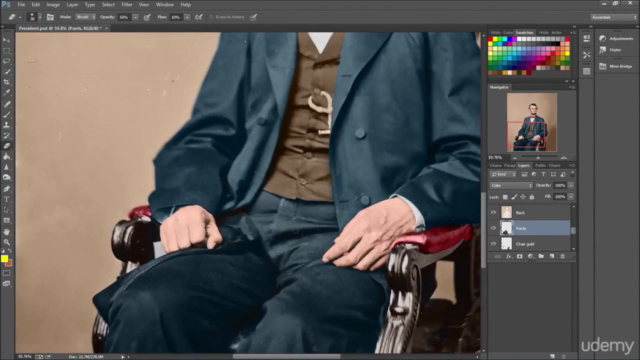Click the add layer style fx icon
This screenshot has width=640, height=360.
pos(509,256)
